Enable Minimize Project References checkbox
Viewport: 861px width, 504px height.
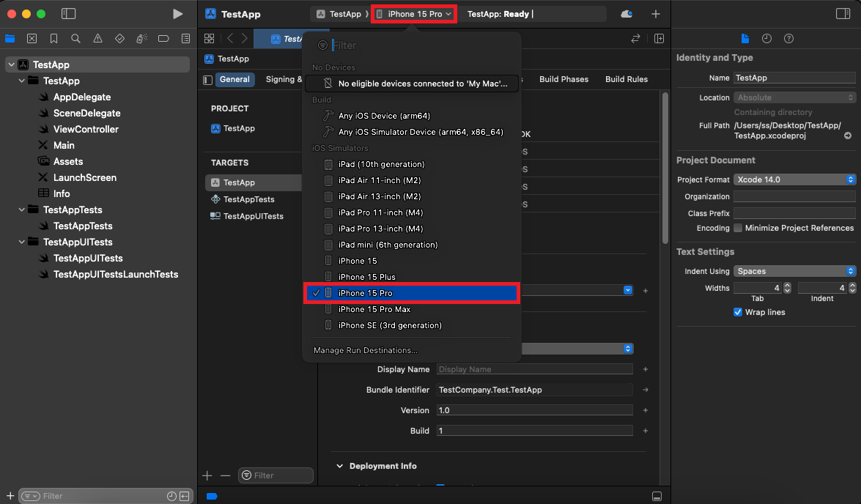[x=738, y=228]
